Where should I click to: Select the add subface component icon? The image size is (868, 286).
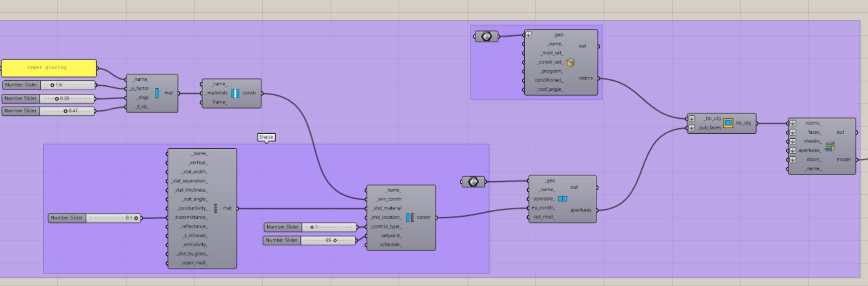click(x=728, y=123)
